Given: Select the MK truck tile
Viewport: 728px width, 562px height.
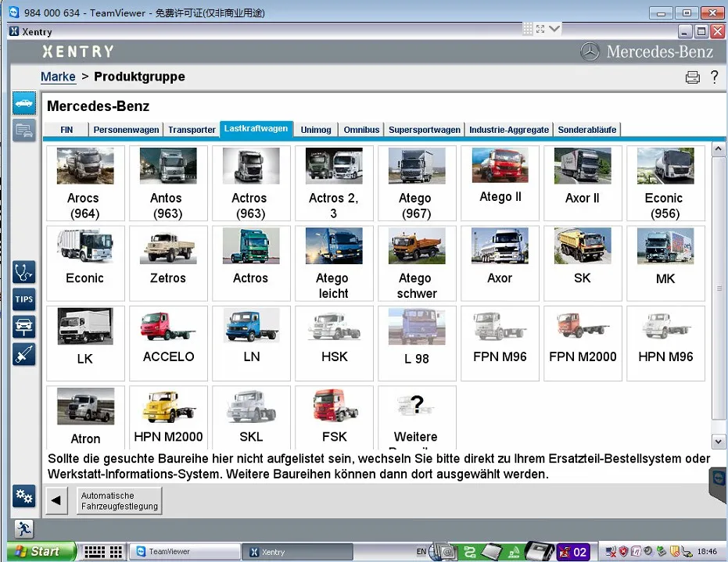Looking at the screenshot, I should click(665, 263).
